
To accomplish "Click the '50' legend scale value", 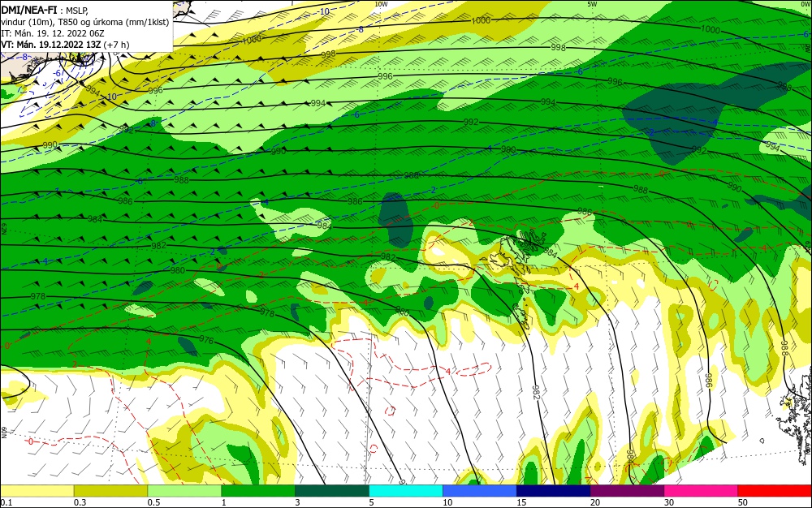I will click(x=743, y=502).
